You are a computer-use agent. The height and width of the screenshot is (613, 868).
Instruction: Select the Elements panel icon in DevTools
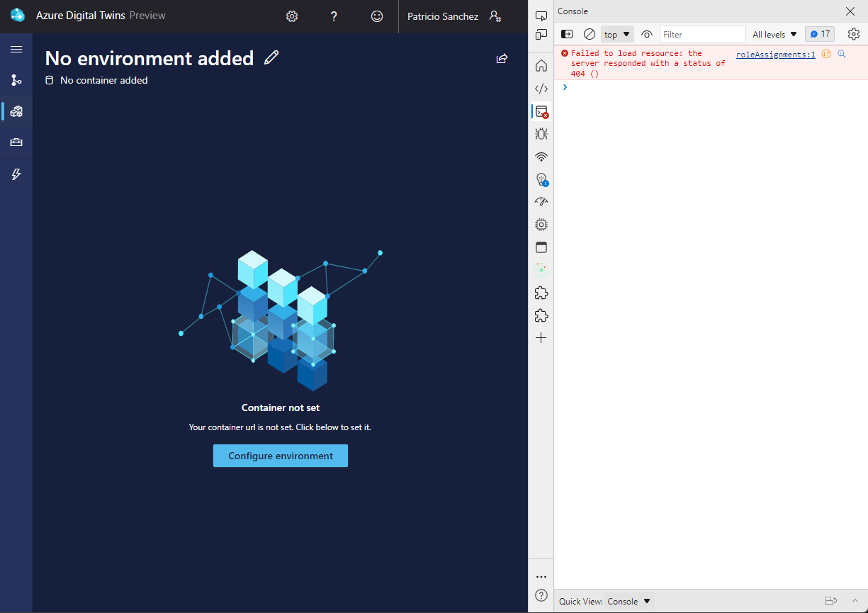point(541,88)
